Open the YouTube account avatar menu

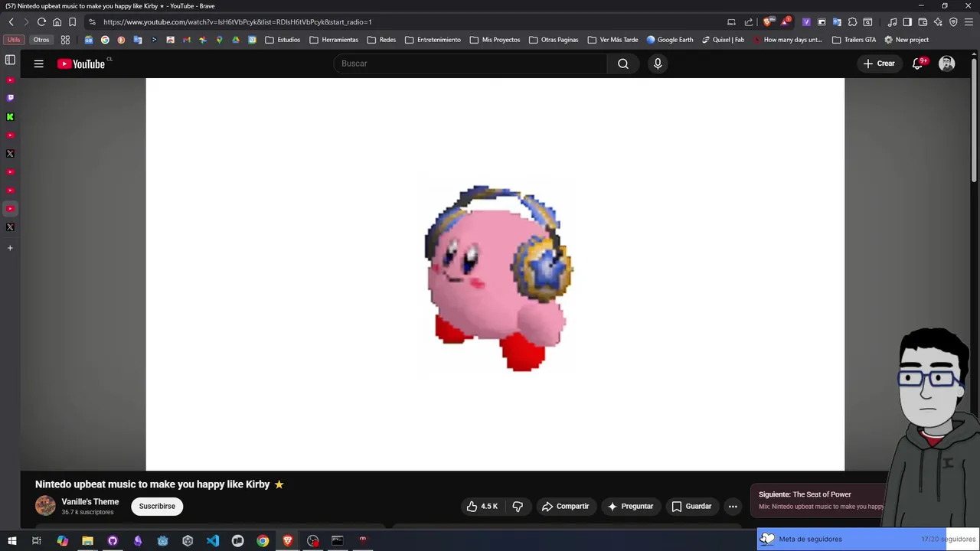tap(947, 64)
